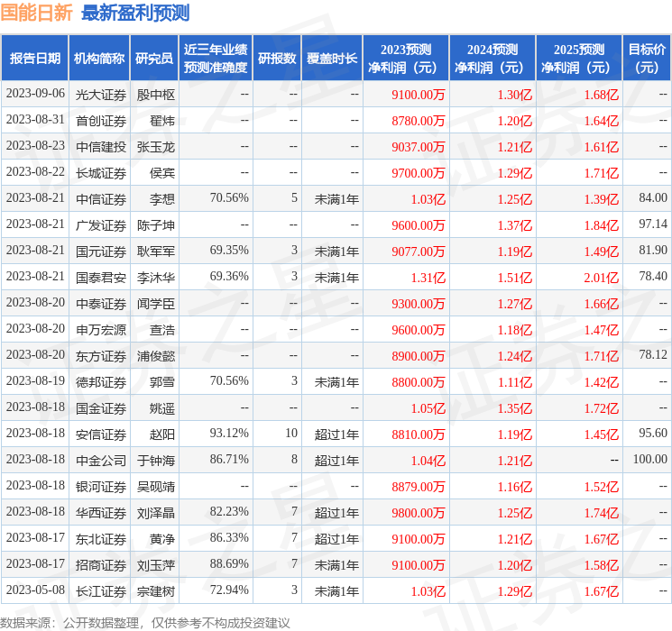Image resolution: width=672 pixels, height=631 pixels.
Task: Select the 银河证券 institution cell
Action: coord(101,487)
